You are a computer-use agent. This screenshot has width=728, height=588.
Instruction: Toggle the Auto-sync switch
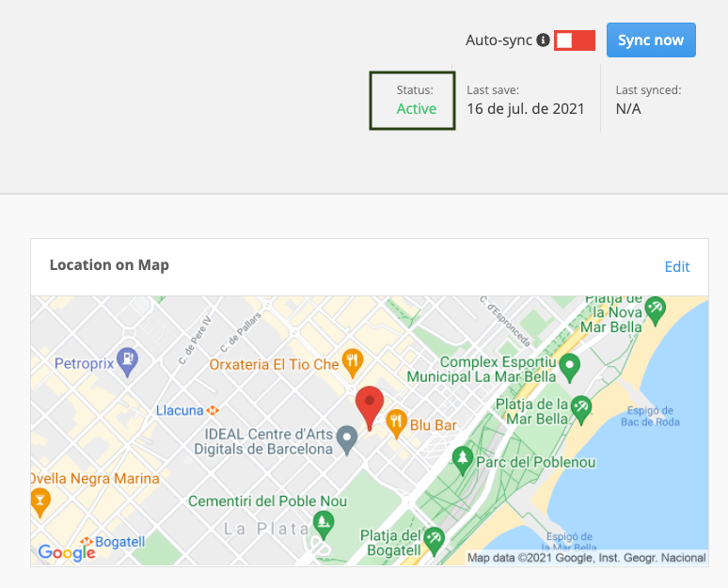click(x=575, y=40)
